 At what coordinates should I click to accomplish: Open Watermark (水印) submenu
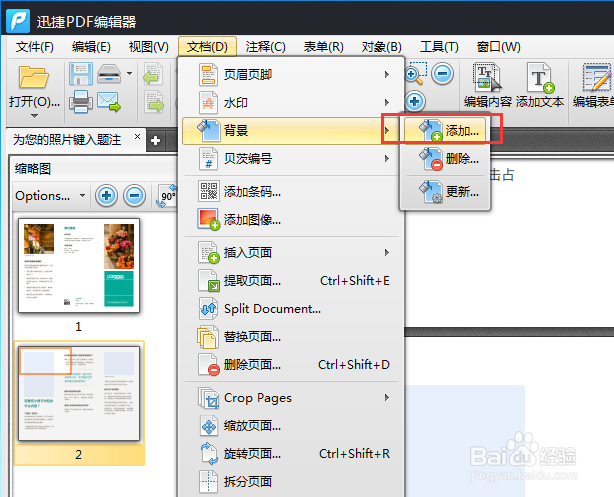[x=291, y=103]
